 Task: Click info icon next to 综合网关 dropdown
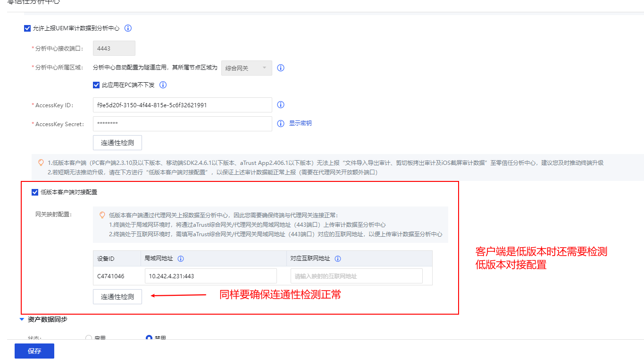pos(281,68)
